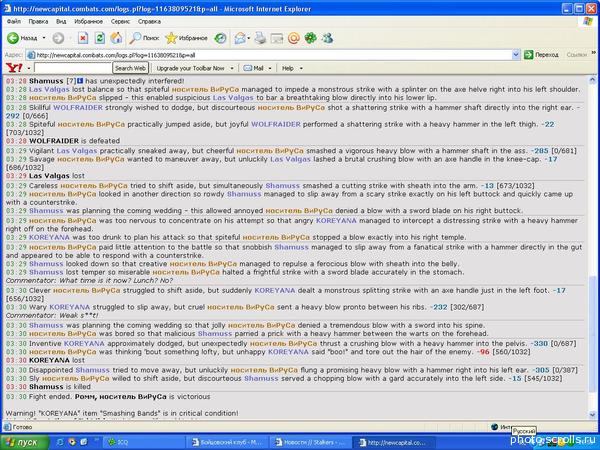
Task: Open the Yahoo logo dropdown arrow
Action: (x=29, y=68)
